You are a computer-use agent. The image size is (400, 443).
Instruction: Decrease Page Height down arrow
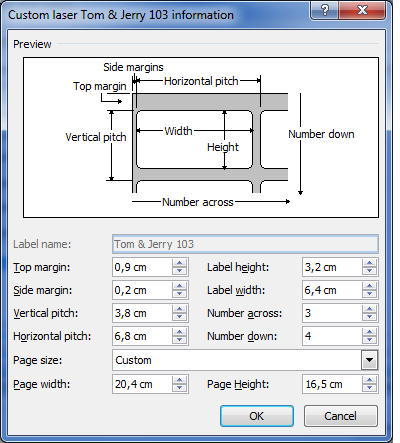(369, 388)
